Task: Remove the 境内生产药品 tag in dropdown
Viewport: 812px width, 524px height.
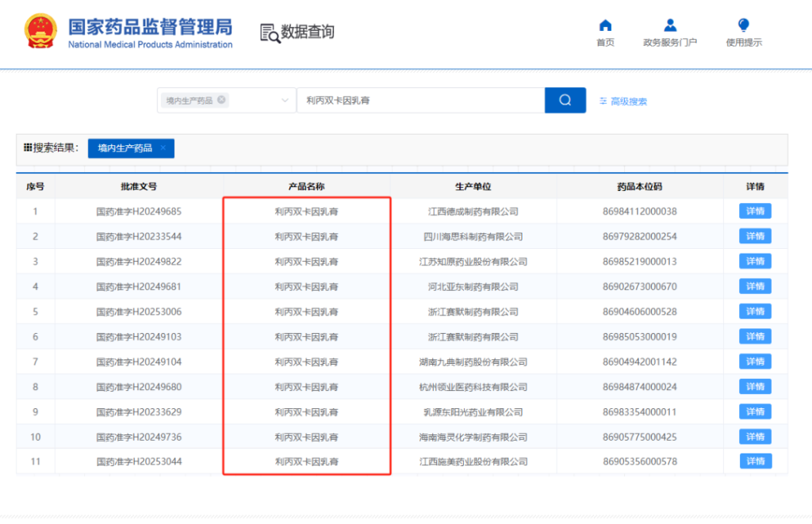Action: point(221,99)
